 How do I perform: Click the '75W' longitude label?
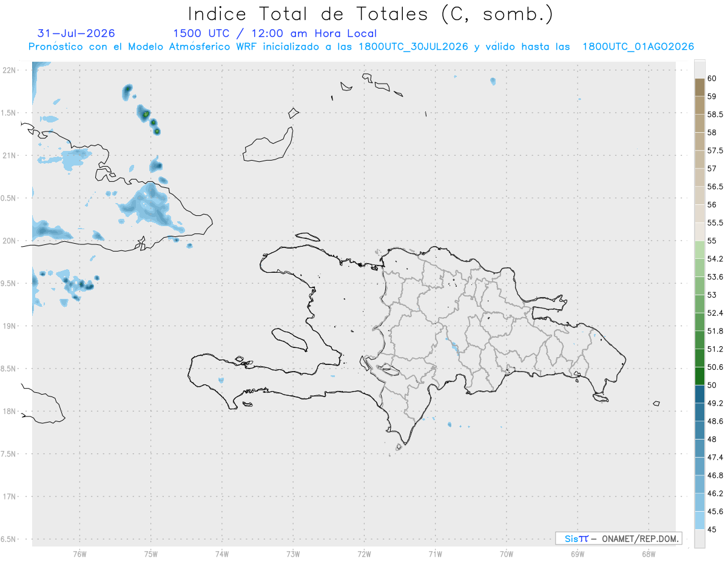point(150,554)
